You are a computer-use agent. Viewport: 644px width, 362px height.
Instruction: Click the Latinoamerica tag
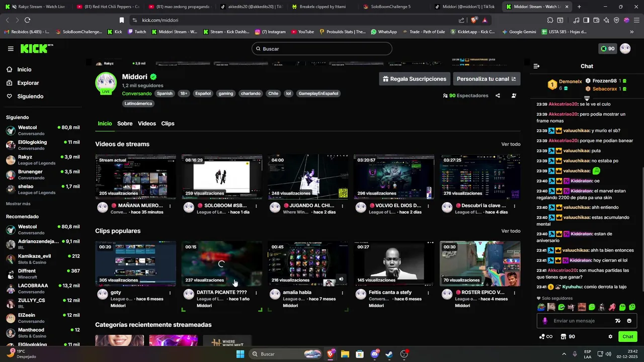[x=138, y=104]
